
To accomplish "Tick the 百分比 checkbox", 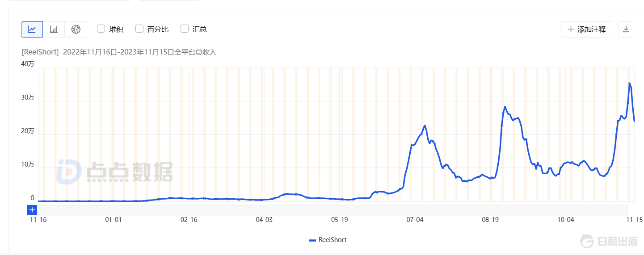I will point(139,29).
